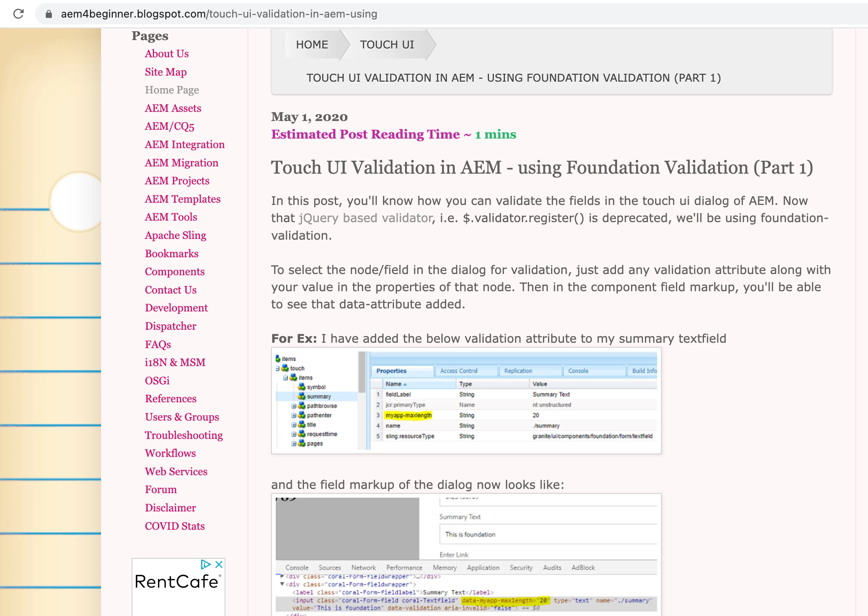Image resolution: width=868 pixels, height=616 pixels.
Task: Click the AdChoices triangle icon on ad
Action: (x=206, y=564)
